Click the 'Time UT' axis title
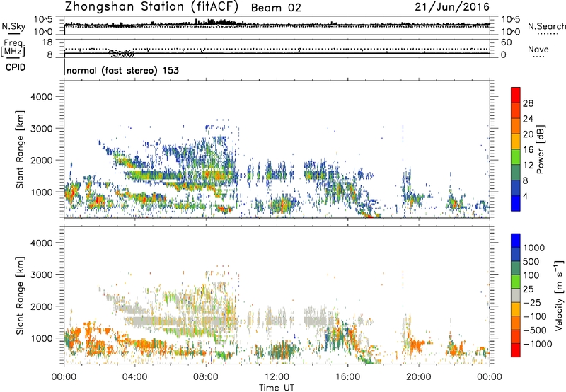 point(277,388)
